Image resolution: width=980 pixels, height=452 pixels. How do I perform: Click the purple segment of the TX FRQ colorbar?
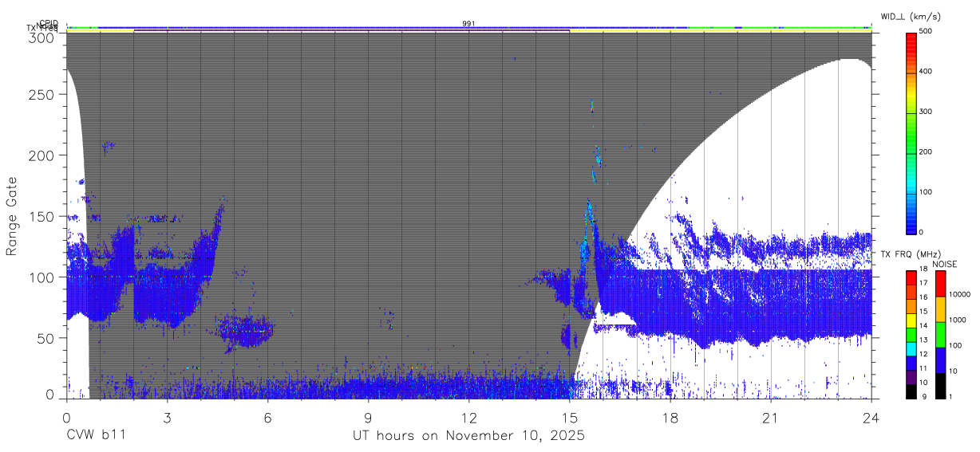[911, 378]
